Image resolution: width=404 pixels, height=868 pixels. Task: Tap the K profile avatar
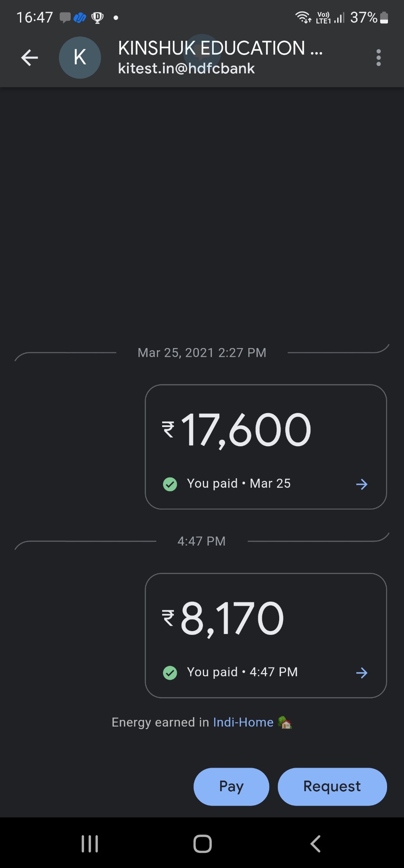coord(80,58)
